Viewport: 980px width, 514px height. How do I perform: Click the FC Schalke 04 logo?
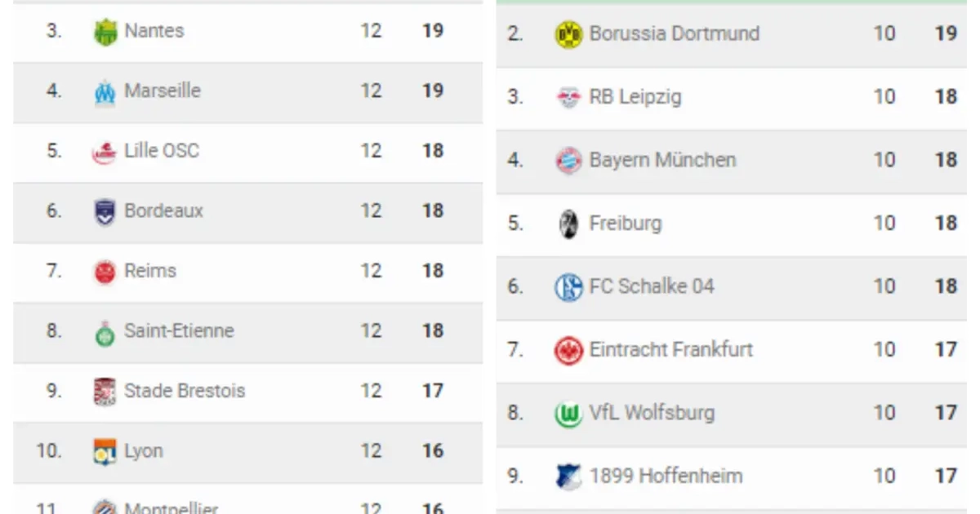pyautogui.click(x=568, y=287)
